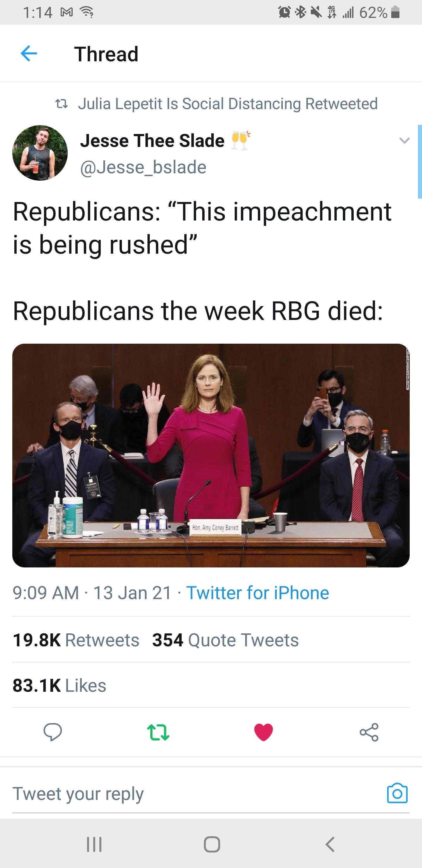Tap the Jesse Thee Slade display name
The image size is (422, 868).
pos(152,140)
